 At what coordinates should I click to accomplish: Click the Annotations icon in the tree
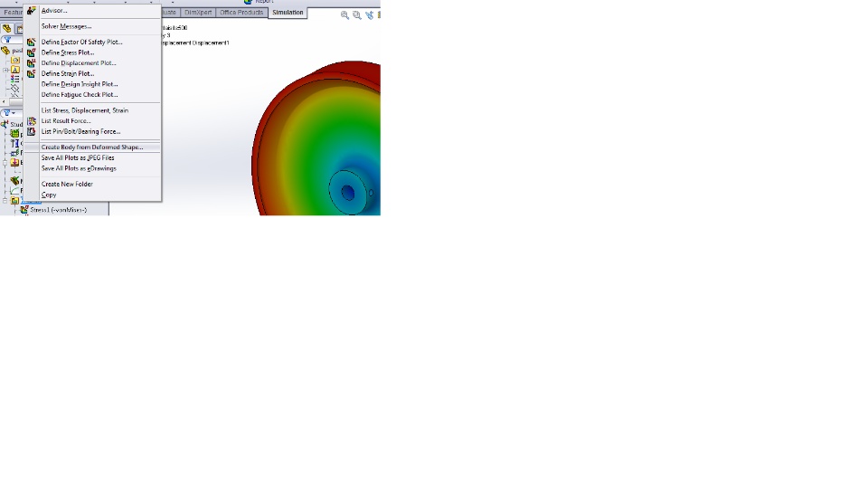15,70
